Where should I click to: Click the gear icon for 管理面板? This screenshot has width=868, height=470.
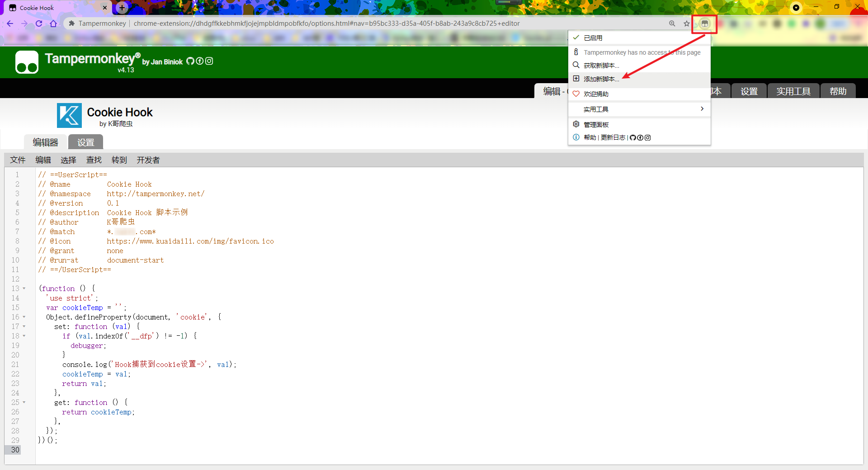coord(576,124)
